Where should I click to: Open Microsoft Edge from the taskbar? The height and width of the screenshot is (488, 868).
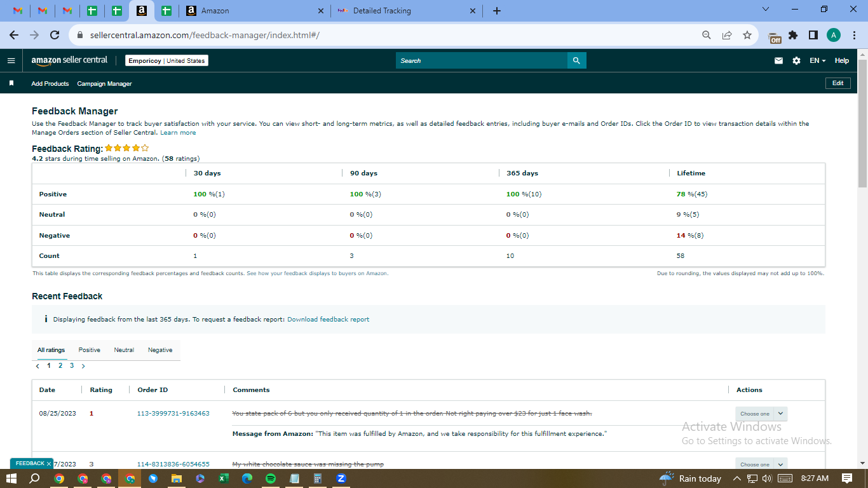pyautogui.click(x=247, y=478)
